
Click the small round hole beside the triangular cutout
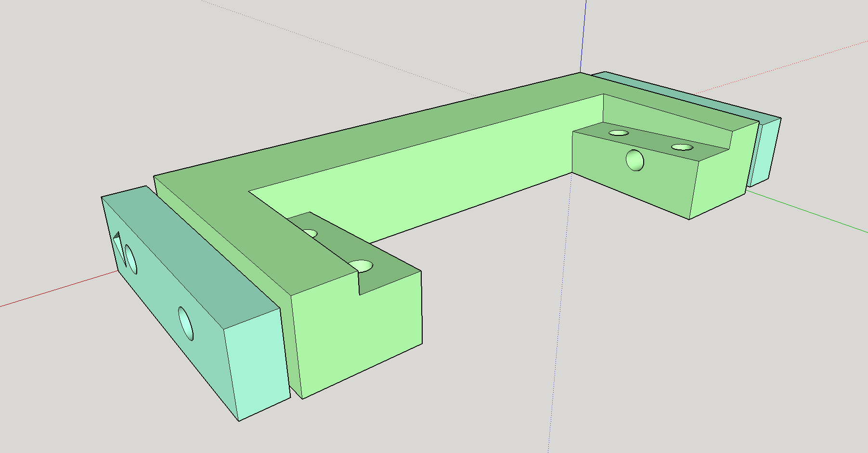click(x=130, y=259)
